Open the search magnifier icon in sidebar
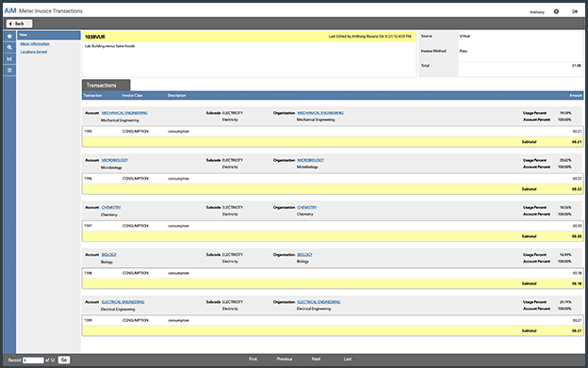 pyautogui.click(x=9, y=48)
